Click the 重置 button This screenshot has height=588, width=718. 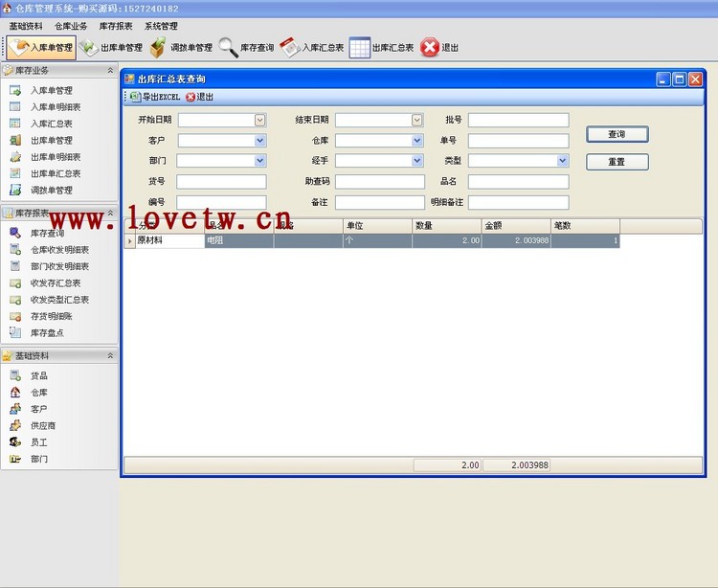617,162
